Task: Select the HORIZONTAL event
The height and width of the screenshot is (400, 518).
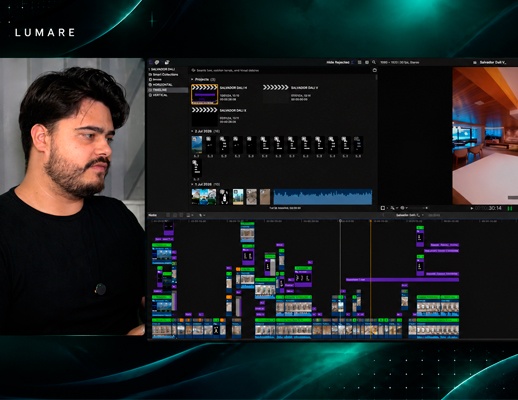Action: [161, 85]
